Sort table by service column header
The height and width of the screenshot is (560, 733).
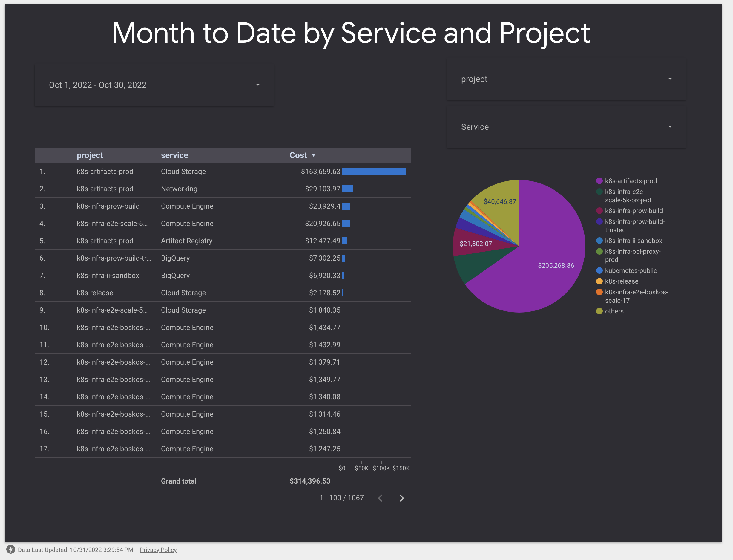(174, 155)
